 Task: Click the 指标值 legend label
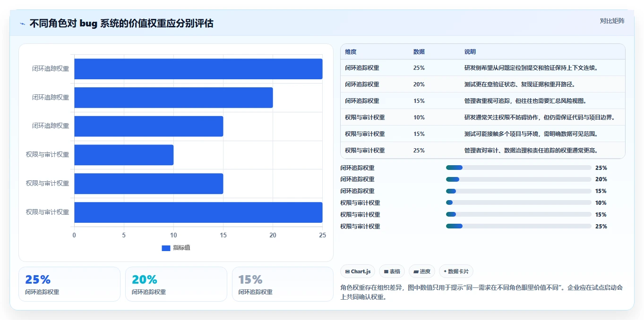(181, 248)
